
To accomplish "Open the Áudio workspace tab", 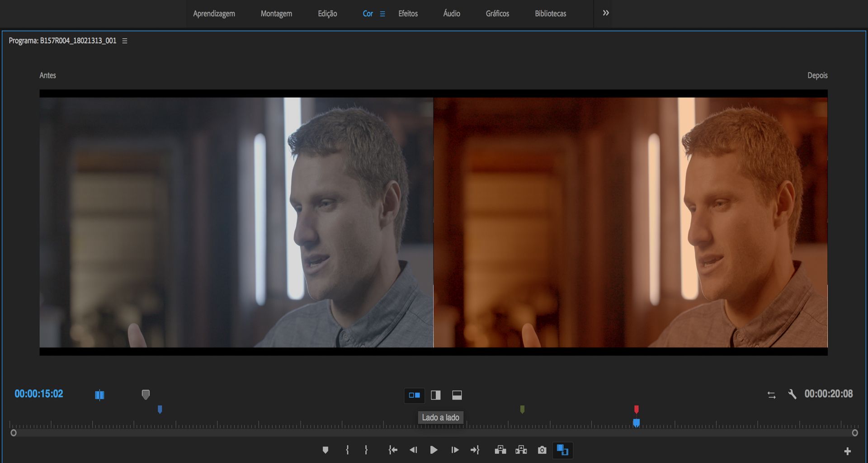I will (451, 14).
